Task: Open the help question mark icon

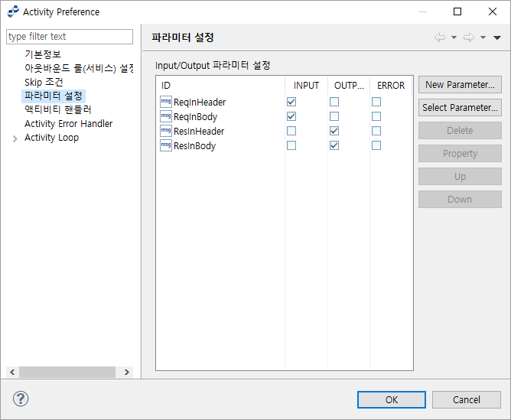Action: (x=21, y=399)
